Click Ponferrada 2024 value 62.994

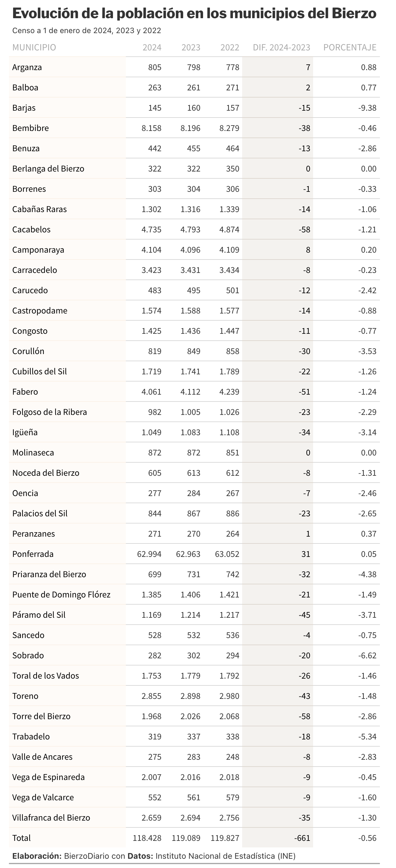(149, 554)
